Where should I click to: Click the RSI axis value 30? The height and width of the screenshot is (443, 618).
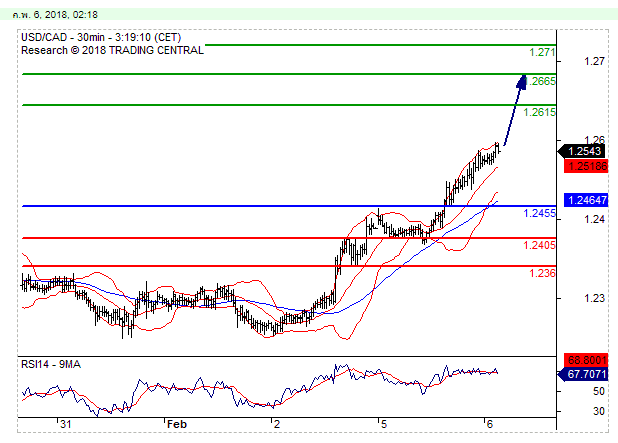599,411
